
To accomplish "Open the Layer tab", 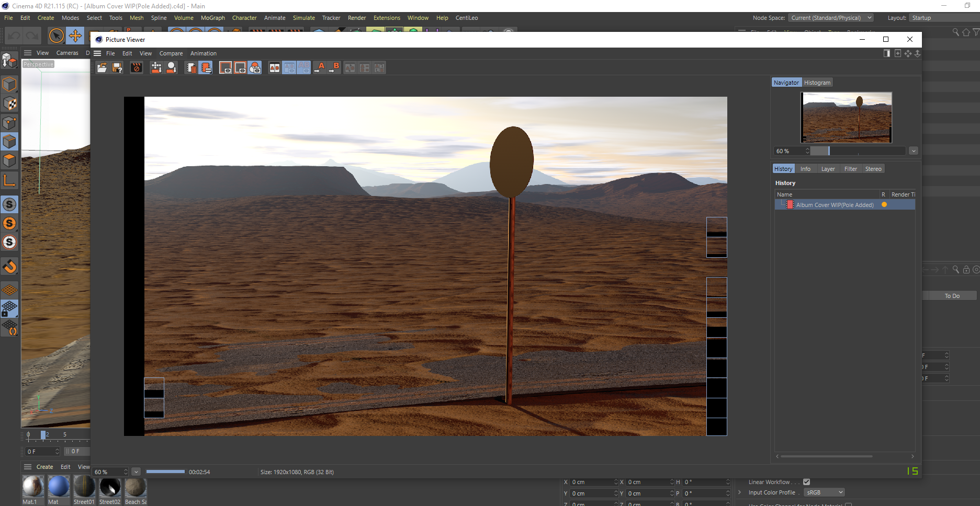I will 828,169.
